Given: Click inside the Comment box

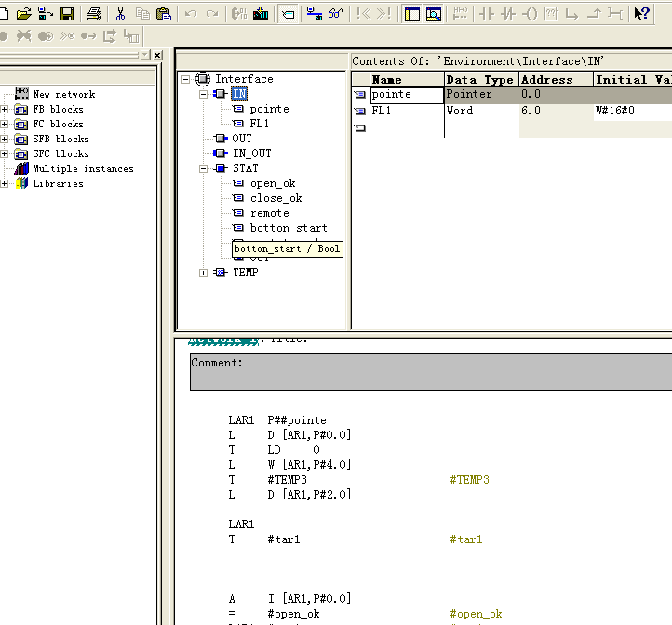Looking at the screenshot, I should (431, 372).
